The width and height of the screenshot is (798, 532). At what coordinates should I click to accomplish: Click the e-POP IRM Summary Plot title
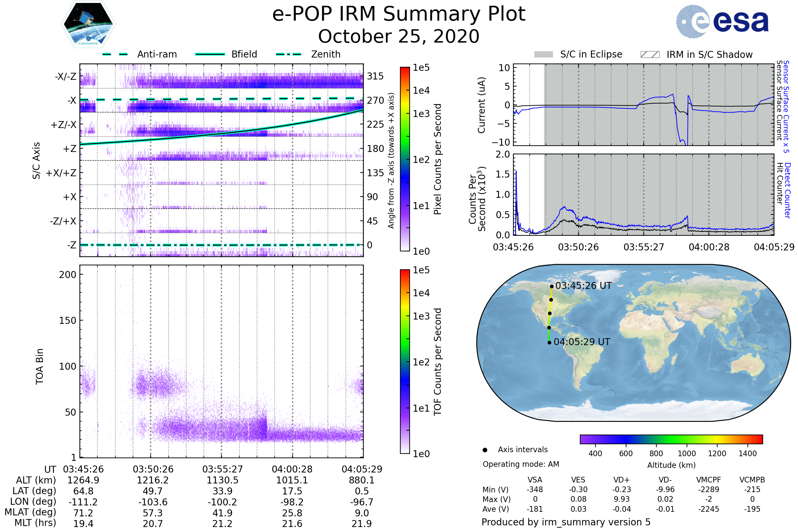coord(399,14)
